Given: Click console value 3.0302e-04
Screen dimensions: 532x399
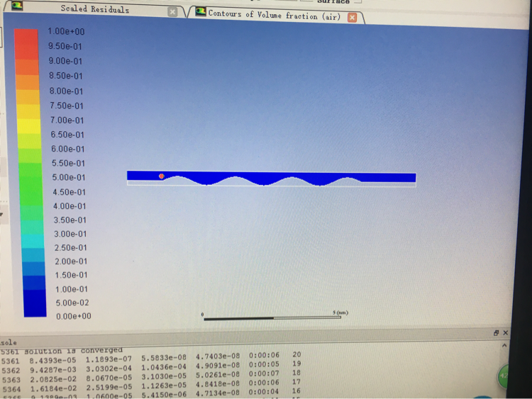Looking at the screenshot, I should click(109, 369).
